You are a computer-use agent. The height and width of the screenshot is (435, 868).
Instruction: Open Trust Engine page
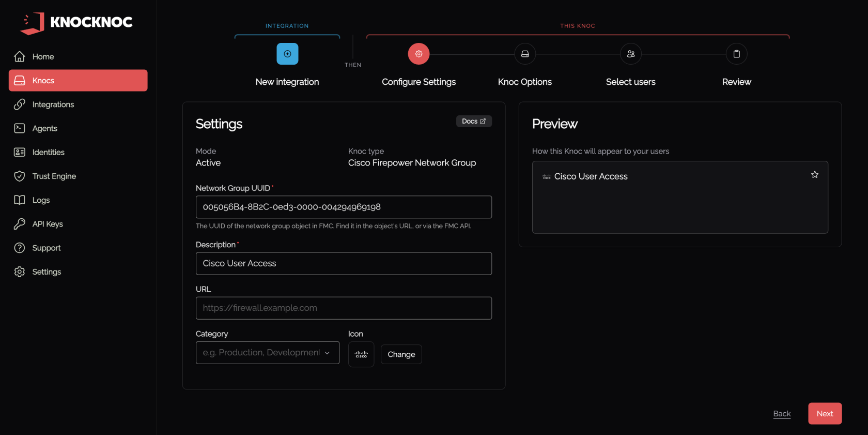point(78,176)
